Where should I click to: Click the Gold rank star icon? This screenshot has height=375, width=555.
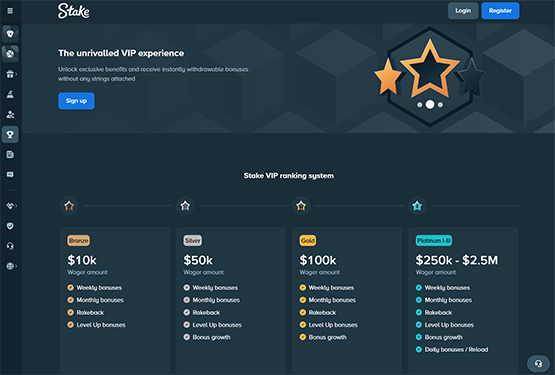click(x=301, y=206)
